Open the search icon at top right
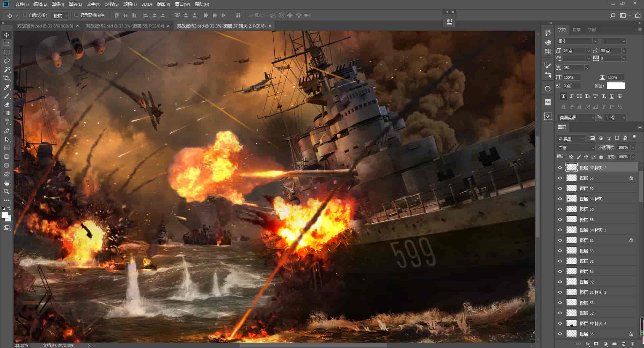Viewport: 644px width, 348px height. (x=612, y=15)
